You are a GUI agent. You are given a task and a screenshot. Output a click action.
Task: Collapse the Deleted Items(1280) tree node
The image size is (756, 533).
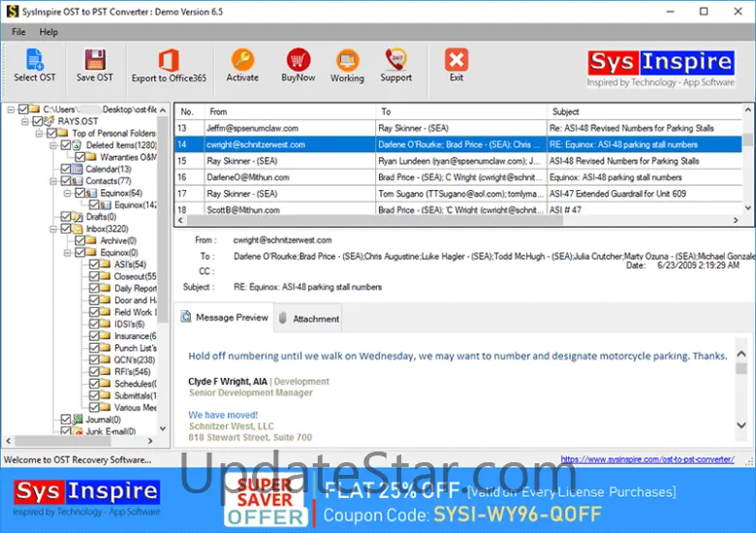[x=54, y=145]
